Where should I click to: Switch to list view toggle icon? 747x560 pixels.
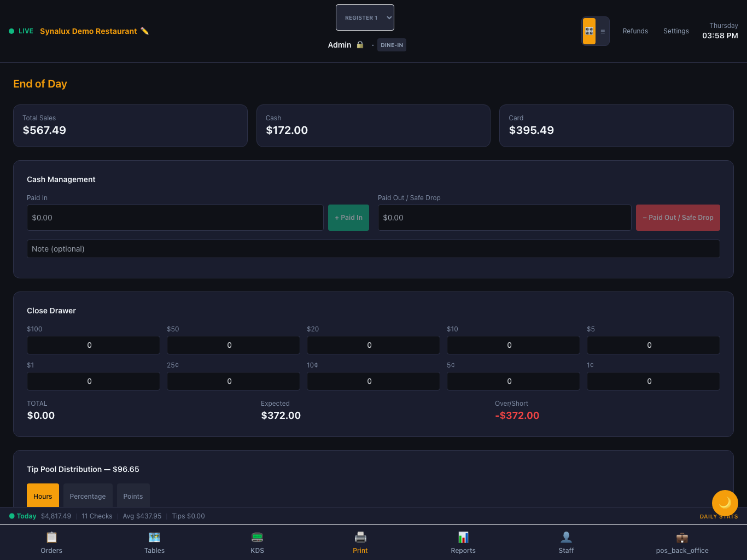coord(603,31)
